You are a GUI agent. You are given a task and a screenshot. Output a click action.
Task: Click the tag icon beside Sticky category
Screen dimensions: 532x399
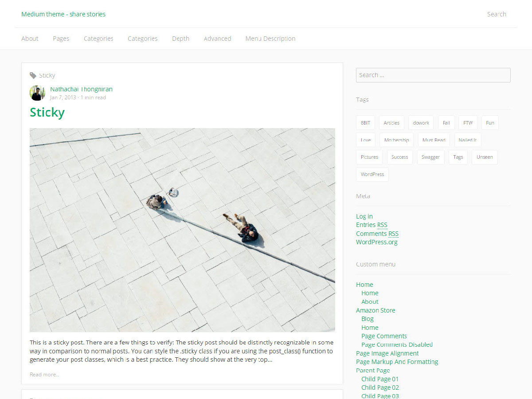[33, 75]
